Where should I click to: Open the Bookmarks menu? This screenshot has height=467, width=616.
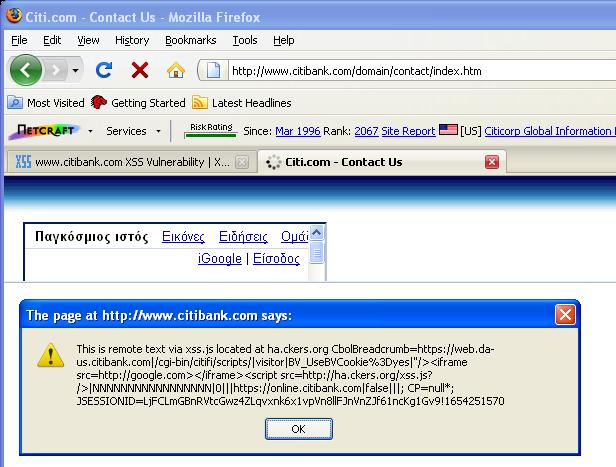[x=191, y=40]
